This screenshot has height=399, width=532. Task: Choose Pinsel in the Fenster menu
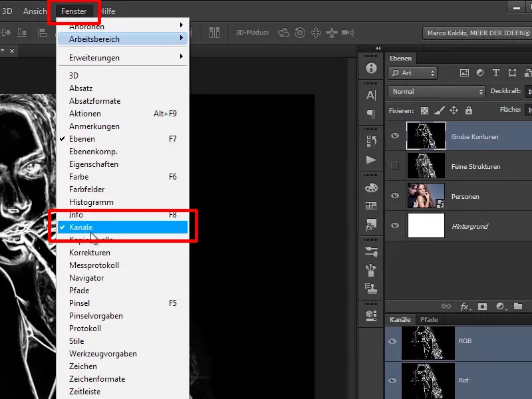point(123,303)
